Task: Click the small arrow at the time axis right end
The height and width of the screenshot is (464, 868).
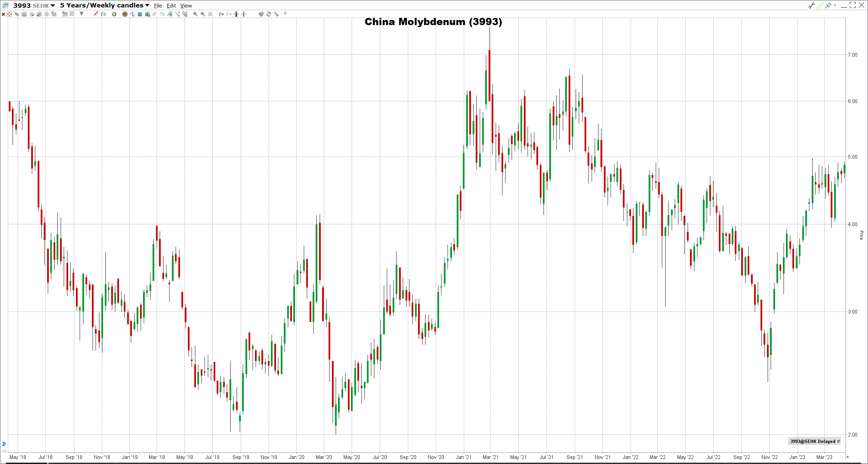Action: (847, 457)
